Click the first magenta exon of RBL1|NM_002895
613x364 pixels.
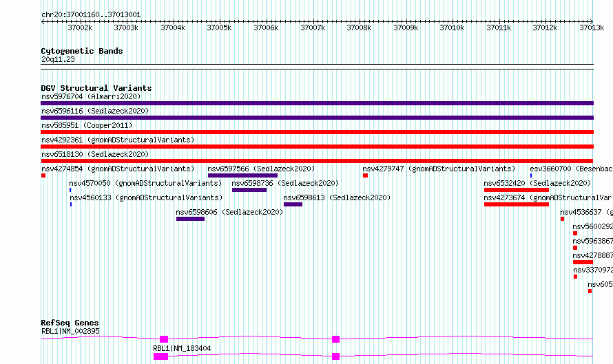point(164,339)
